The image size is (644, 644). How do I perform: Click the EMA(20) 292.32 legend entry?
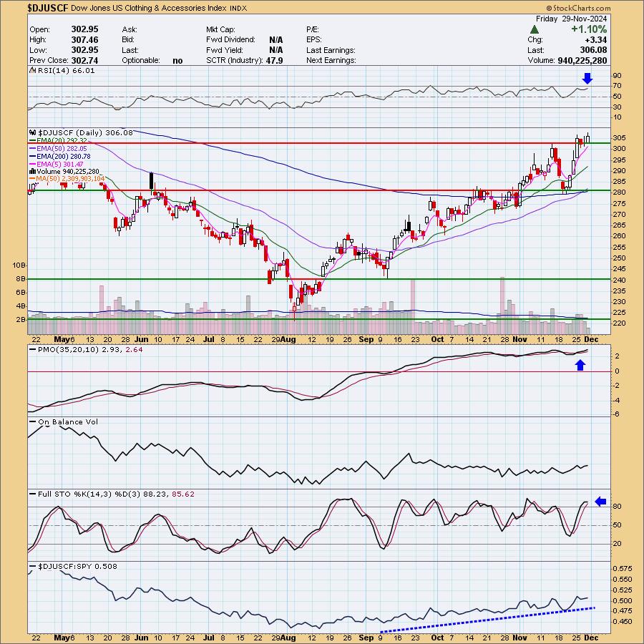(x=58, y=140)
